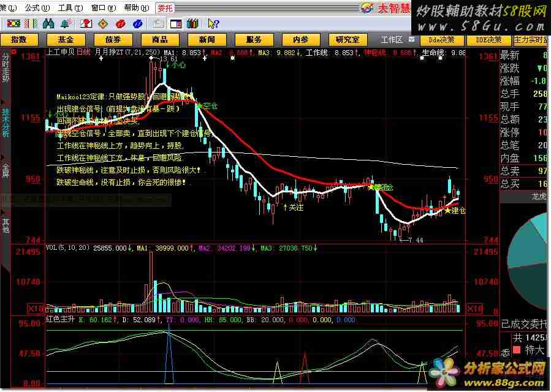
Task: Click the red round info icon
Action: pos(120,24)
